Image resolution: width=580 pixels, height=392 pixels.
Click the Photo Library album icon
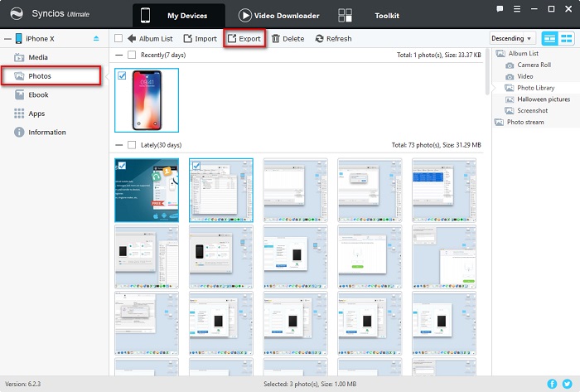[510, 88]
